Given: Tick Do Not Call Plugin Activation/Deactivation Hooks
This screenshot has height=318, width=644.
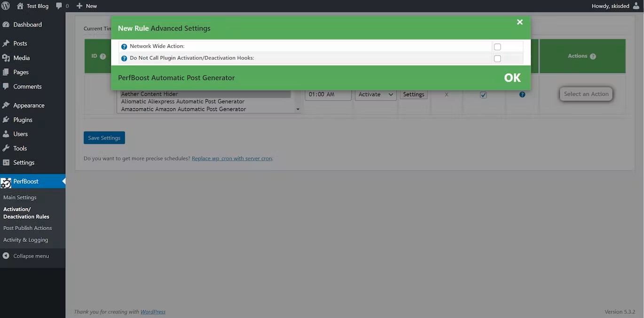Looking at the screenshot, I should 497,59.
